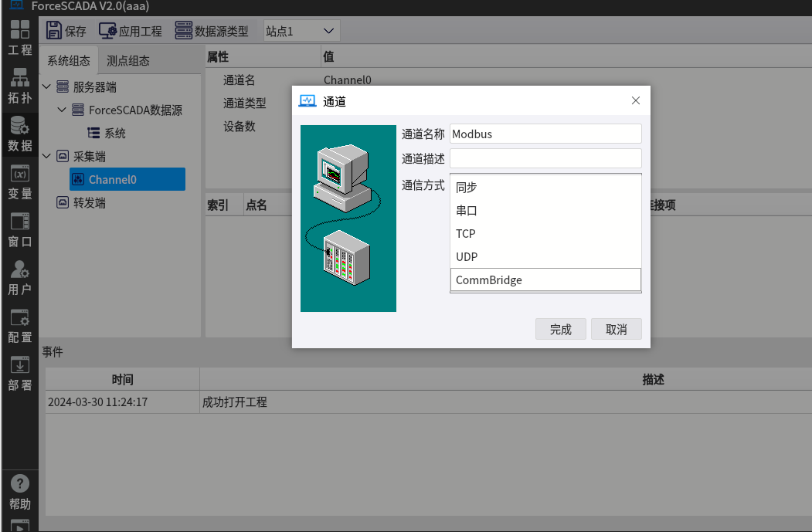Open the 站点1 station dropdown
Image resolution: width=812 pixels, height=532 pixels.
pos(301,31)
